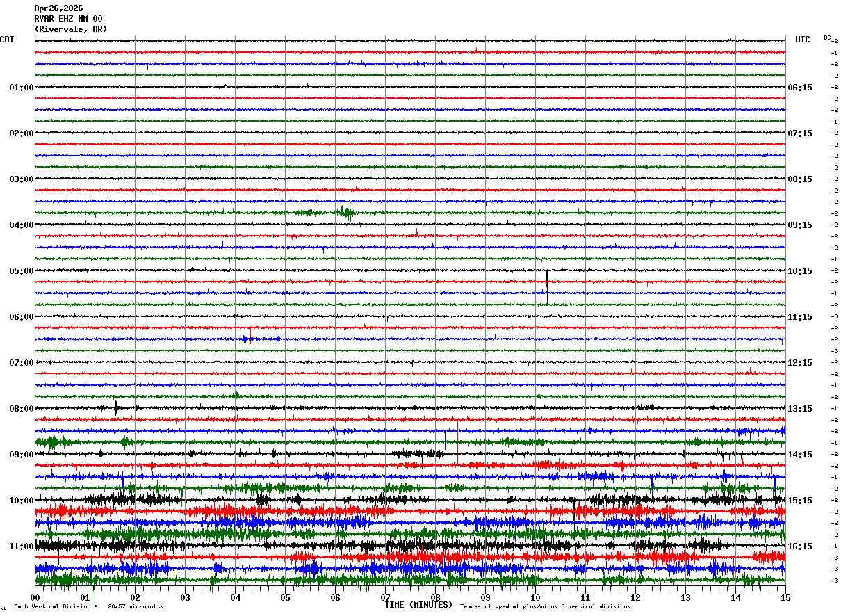Viewport: 841px width, 616px height.
Task: Select the CDT timezone label
Action: point(7,40)
